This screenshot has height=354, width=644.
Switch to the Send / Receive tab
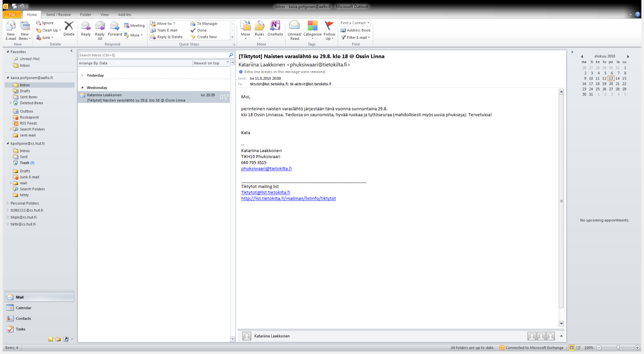point(58,15)
